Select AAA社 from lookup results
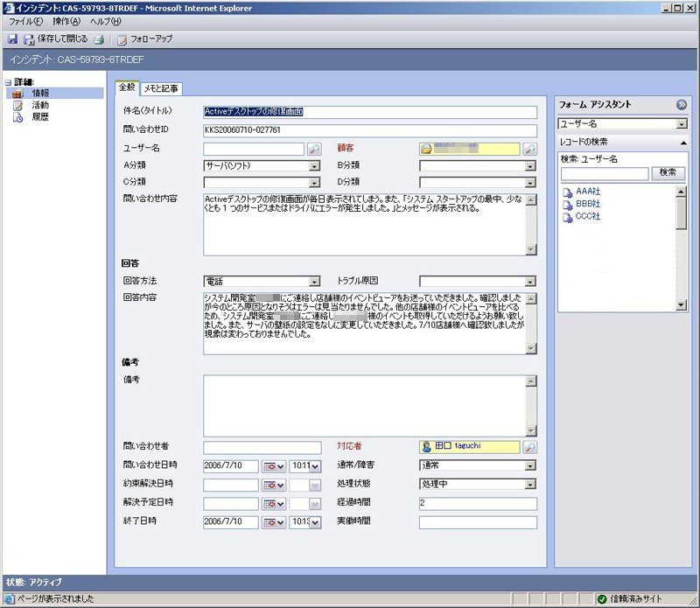 tap(588, 192)
